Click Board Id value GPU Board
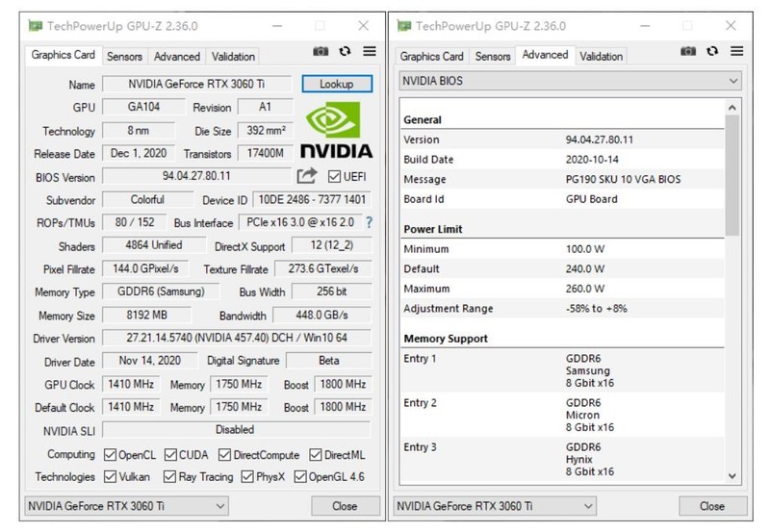This screenshot has height=532, width=770. (x=591, y=199)
